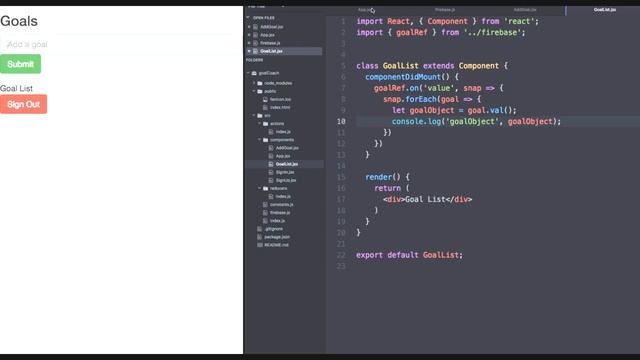Select the GoalList.jsx editor tab
Image resolution: width=640 pixels, height=360 pixels.
coord(604,10)
